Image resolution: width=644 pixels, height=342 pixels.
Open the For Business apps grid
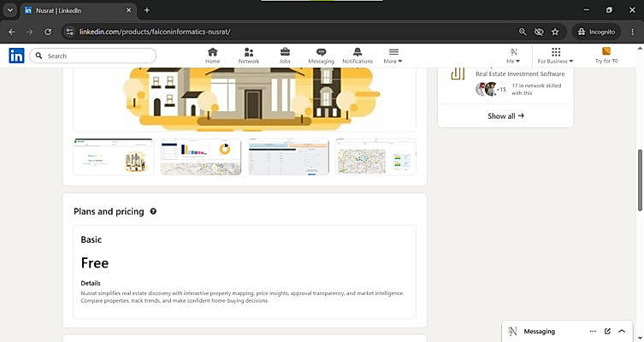[x=555, y=56]
